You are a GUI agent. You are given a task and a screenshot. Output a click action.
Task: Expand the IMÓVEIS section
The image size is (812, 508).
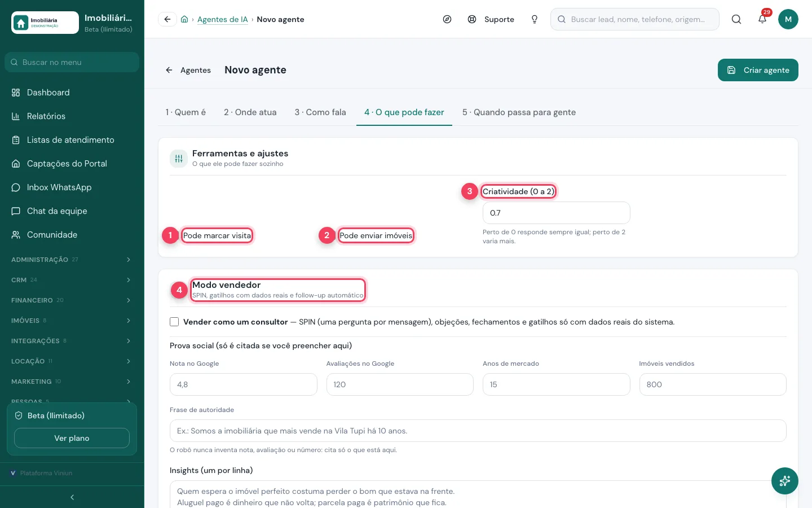pyautogui.click(x=72, y=321)
